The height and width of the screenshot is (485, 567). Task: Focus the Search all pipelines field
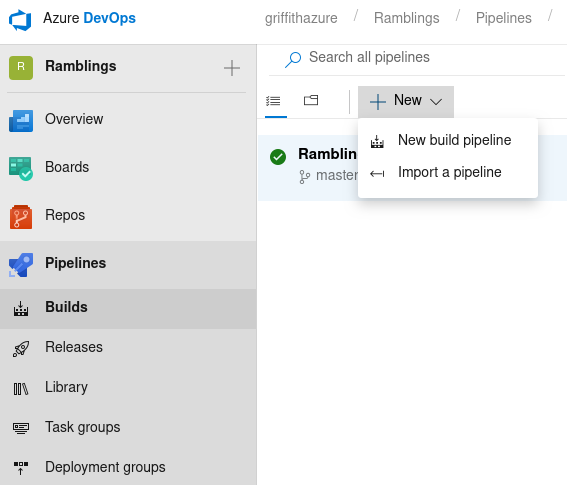click(x=417, y=58)
